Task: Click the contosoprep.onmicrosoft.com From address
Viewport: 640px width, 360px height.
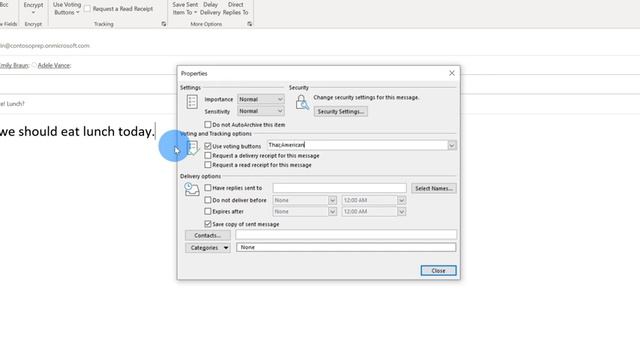Action: click(x=45, y=46)
